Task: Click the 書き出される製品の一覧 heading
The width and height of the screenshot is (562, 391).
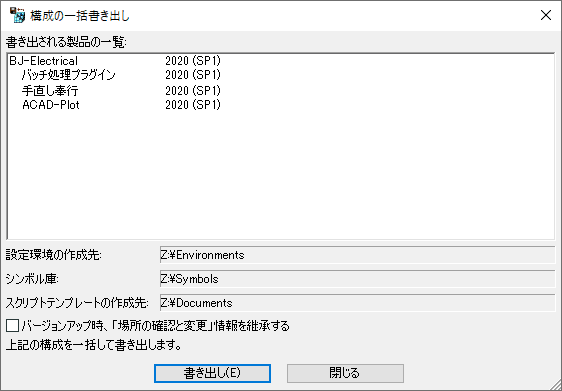Action: coord(66,42)
